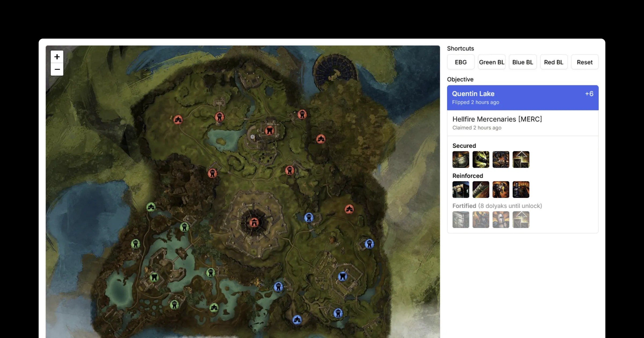
Task: Click the caravan guards icon under Secured
Action: coord(501,159)
